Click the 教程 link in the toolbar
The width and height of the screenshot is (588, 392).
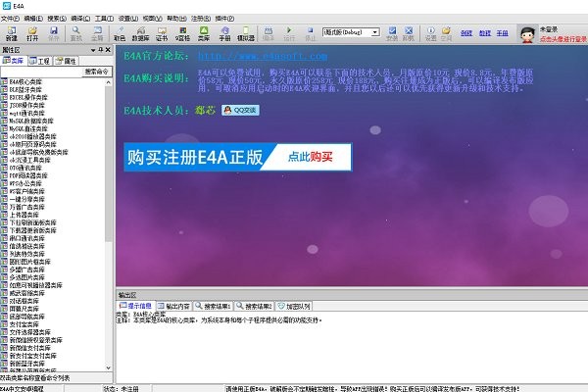click(x=485, y=33)
